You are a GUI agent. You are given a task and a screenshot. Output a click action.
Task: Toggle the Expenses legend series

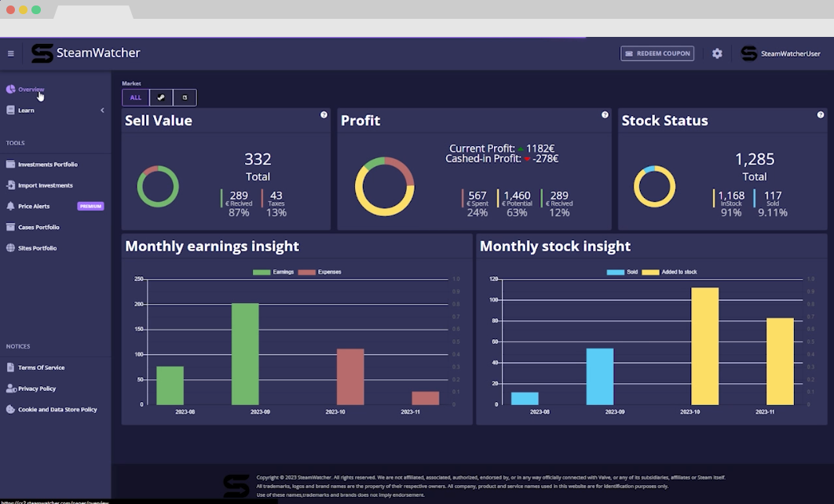point(320,272)
